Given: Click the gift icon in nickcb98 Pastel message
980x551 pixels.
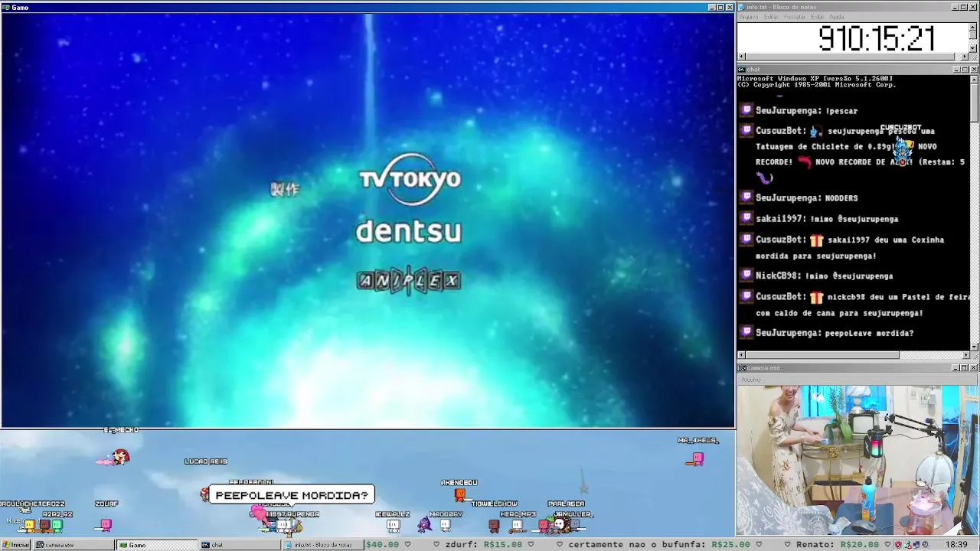Looking at the screenshot, I should [x=816, y=297].
